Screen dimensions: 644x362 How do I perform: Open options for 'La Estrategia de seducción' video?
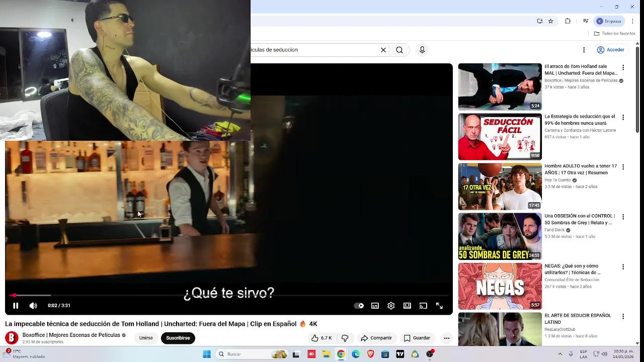[623, 117]
